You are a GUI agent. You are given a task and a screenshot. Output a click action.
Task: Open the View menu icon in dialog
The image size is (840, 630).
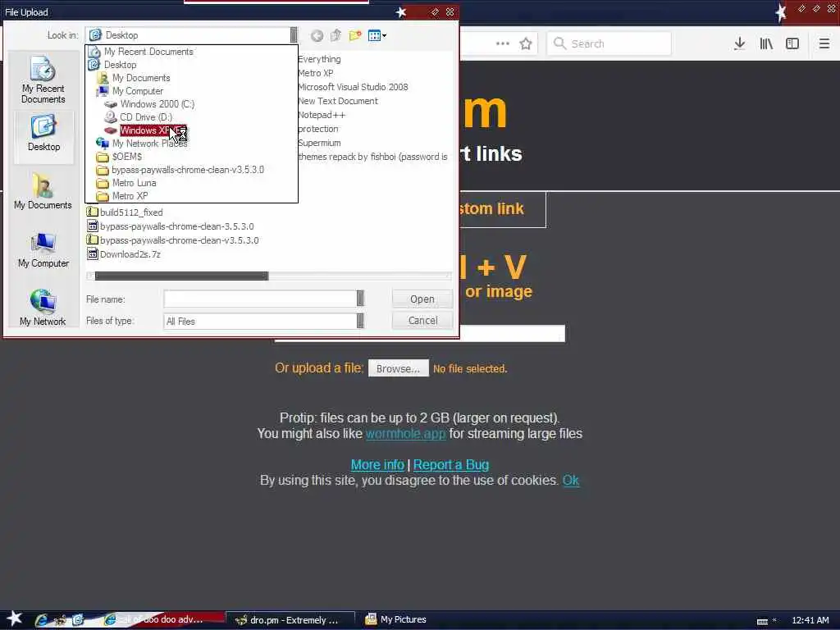tap(377, 36)
